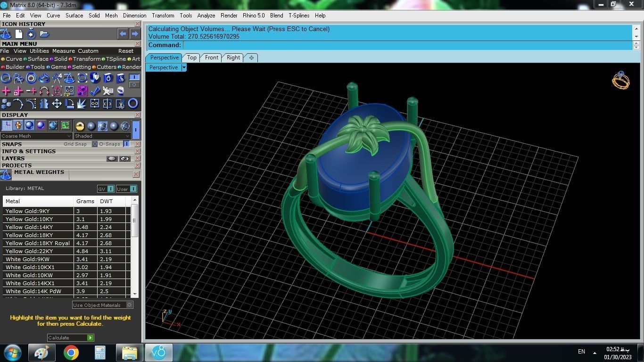Select the thick ring blank tool icon
This screenshot has height=362, width=644.
(31, 78)
